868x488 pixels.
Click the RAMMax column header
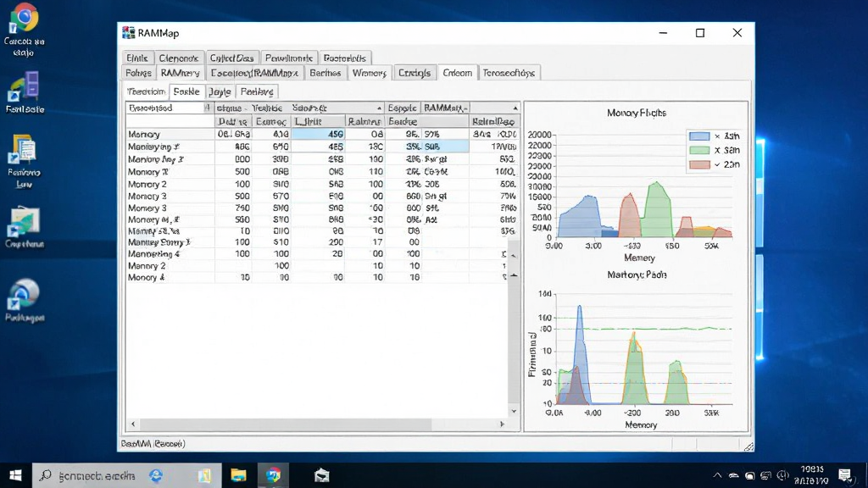pos(446,108)
